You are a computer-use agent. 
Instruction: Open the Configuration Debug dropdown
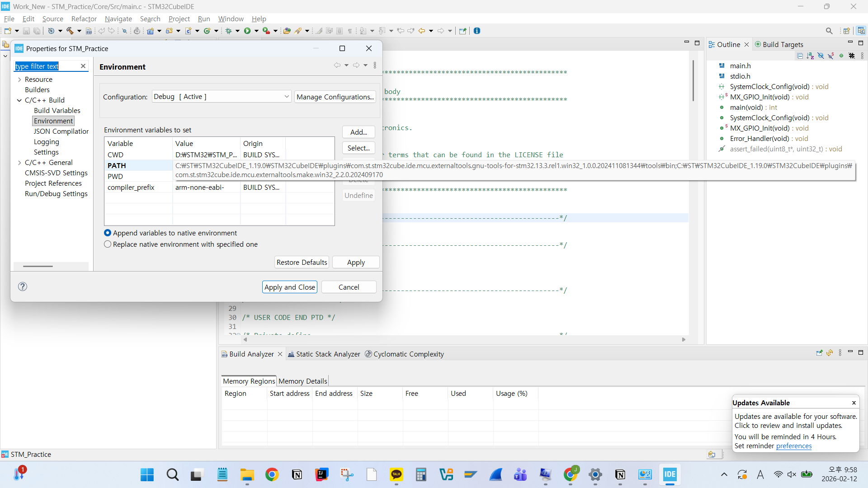pos(221,97)
